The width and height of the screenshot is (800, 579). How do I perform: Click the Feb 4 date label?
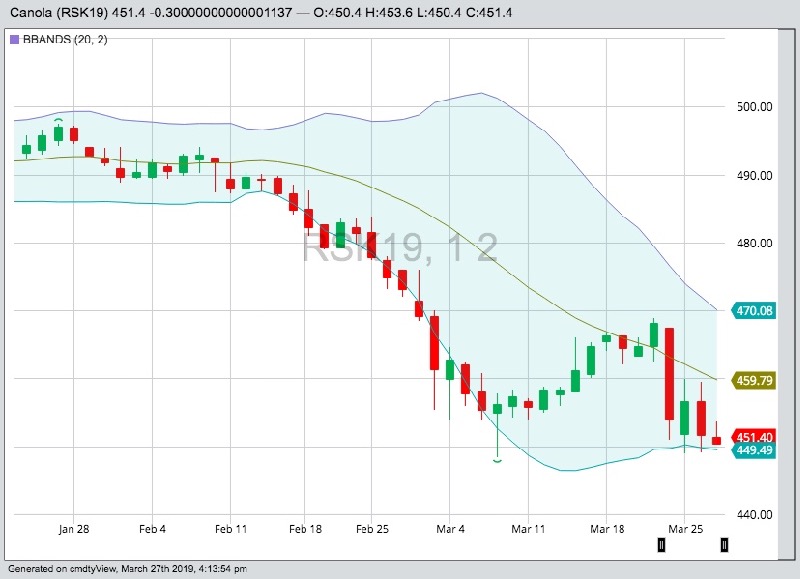point(153,529)
